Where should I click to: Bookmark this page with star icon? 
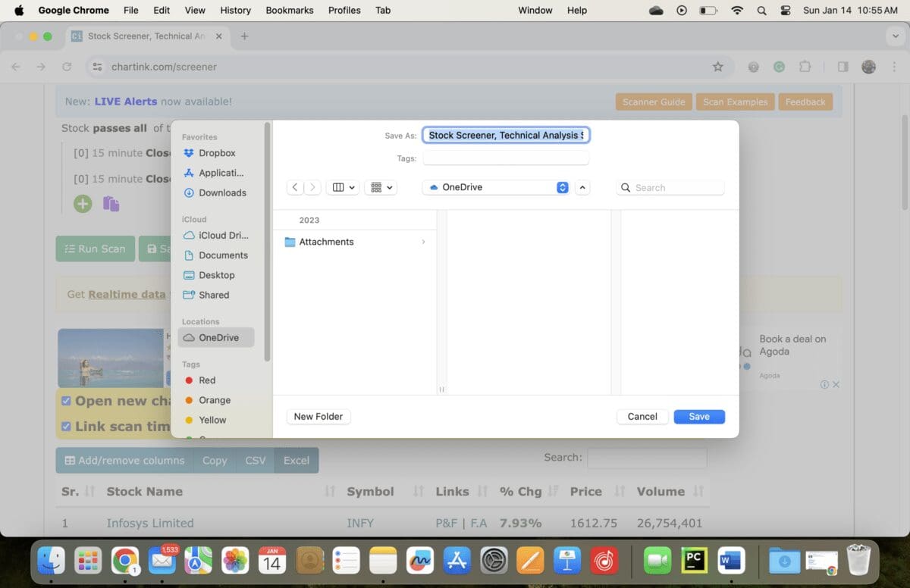coord(717,67)
